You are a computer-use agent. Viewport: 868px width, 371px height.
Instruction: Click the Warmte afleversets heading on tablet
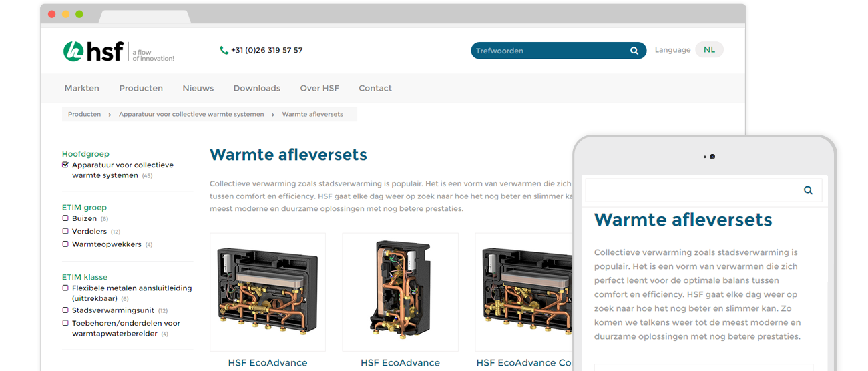[683, 220]
